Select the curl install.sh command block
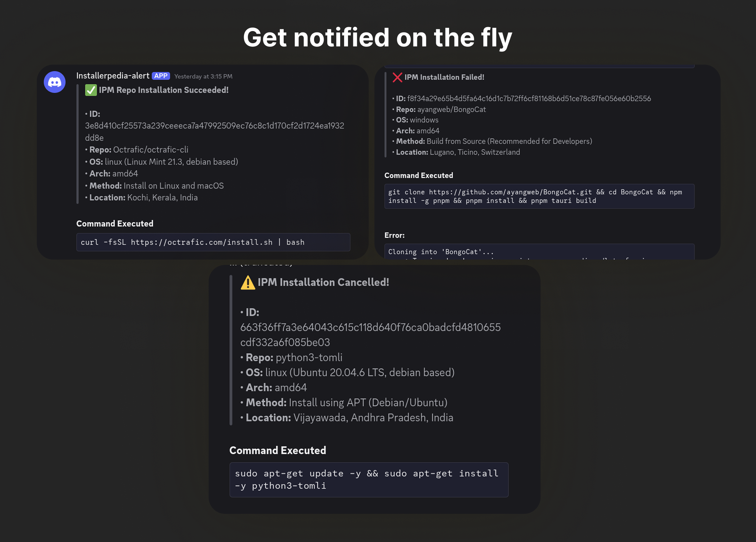The width and height of the screenshot is (756, 542). coord(213,242)
